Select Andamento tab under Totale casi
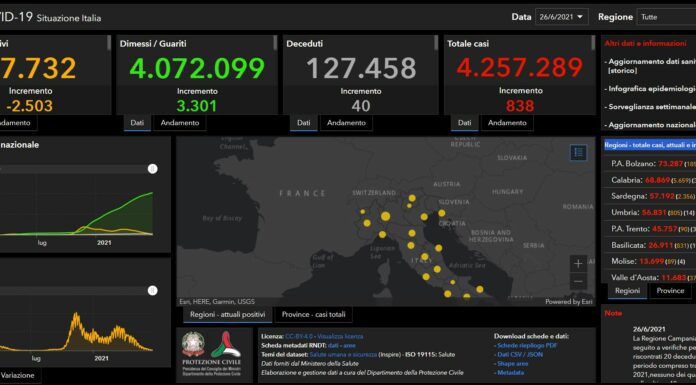The width and height of the screenshot is (696, 385). 507,123
